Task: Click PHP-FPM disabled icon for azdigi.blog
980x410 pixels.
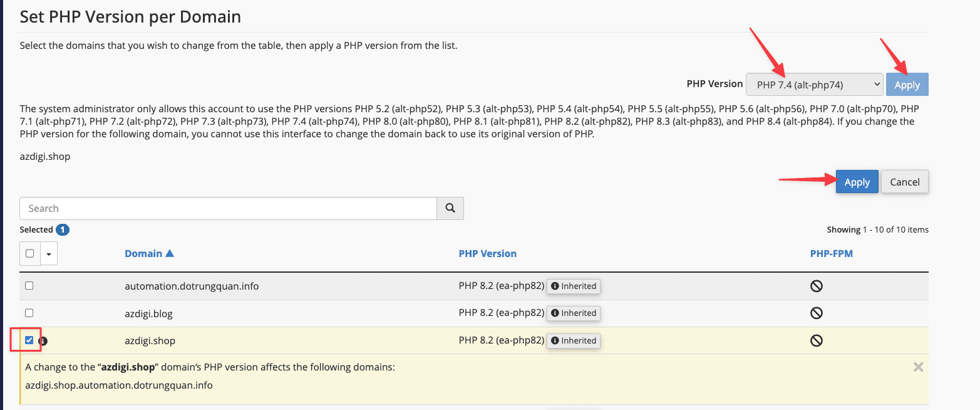Action: [816, 313]
